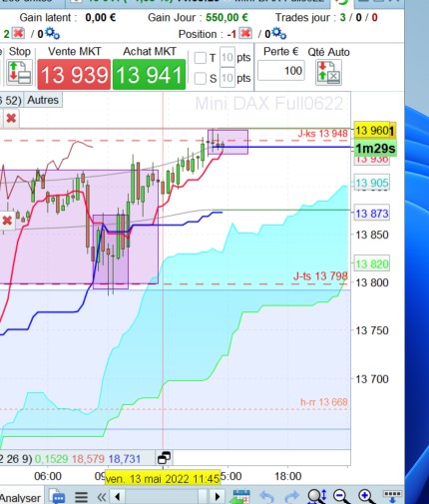The image size is (429, 504).
Task: Click the zoom in magnifier icon
Action: tap(367, 497)
